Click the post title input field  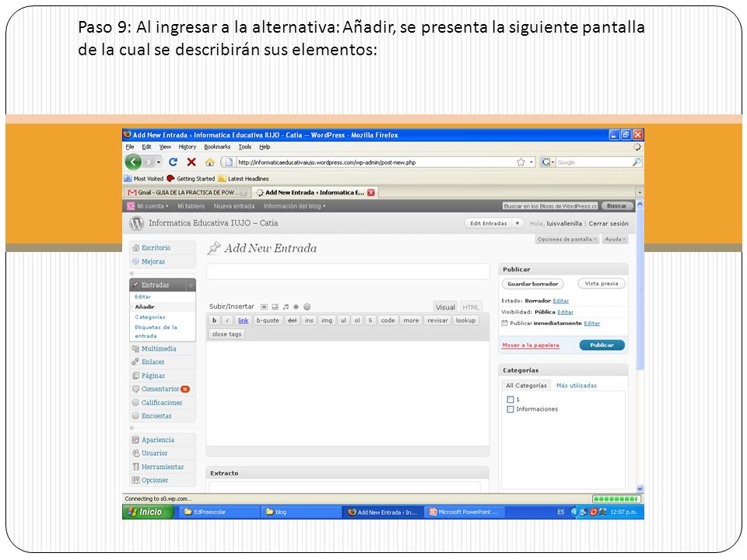click(348, 271)
